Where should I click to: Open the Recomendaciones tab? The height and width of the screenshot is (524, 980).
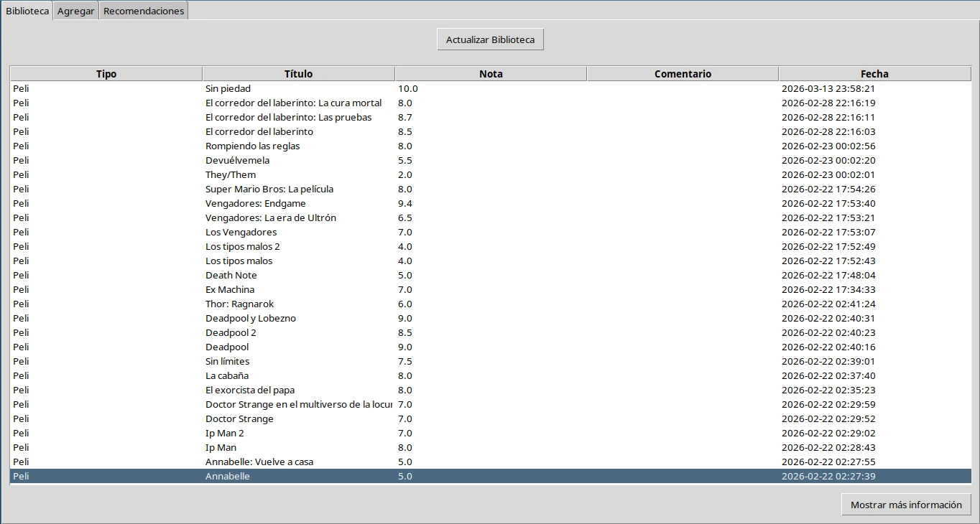pyautogui.click(x=144, y=11)
